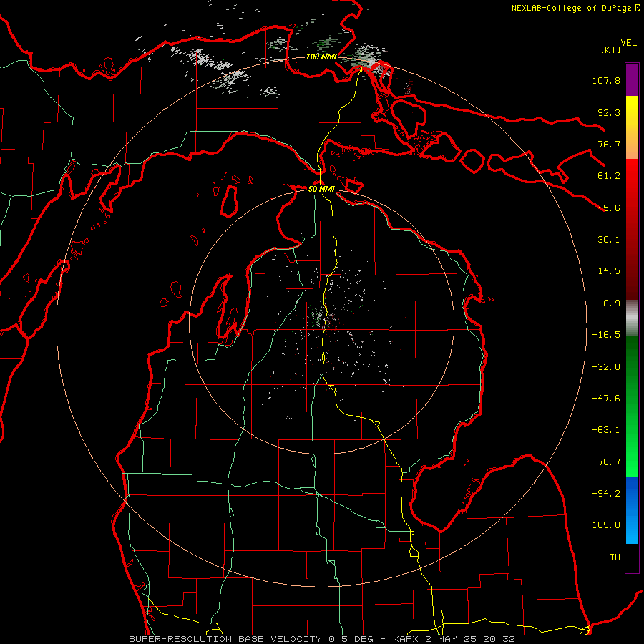644x644 pixels.
Task: Click the SUPER-RESOLUTION BASE VELOCITY caption
Action: (x=225, y=639)
